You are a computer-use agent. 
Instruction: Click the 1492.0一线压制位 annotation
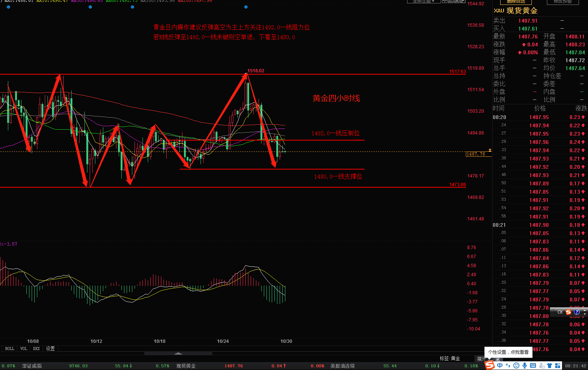point(335,133)
